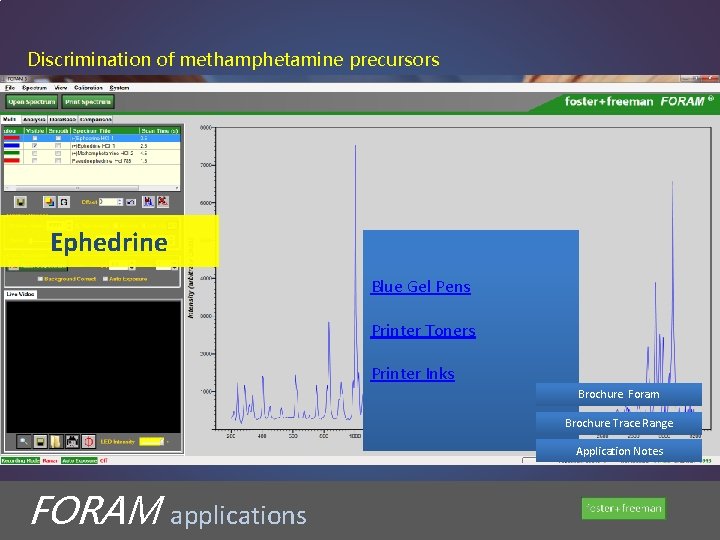Click the camera capture icon under Live Video
Viewport: 720px width, 540px height.
72,442
